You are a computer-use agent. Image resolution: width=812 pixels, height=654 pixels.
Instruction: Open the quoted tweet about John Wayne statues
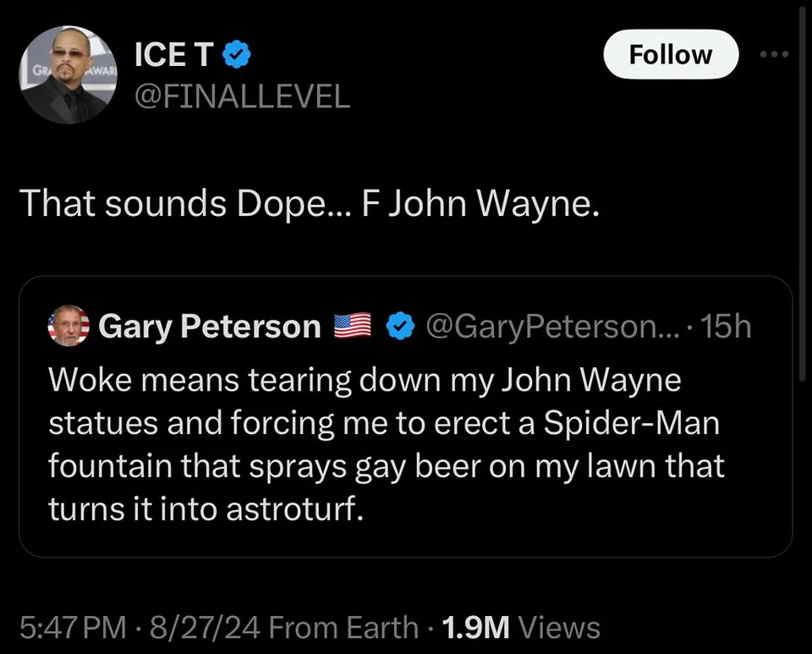(x=405, y=417)
